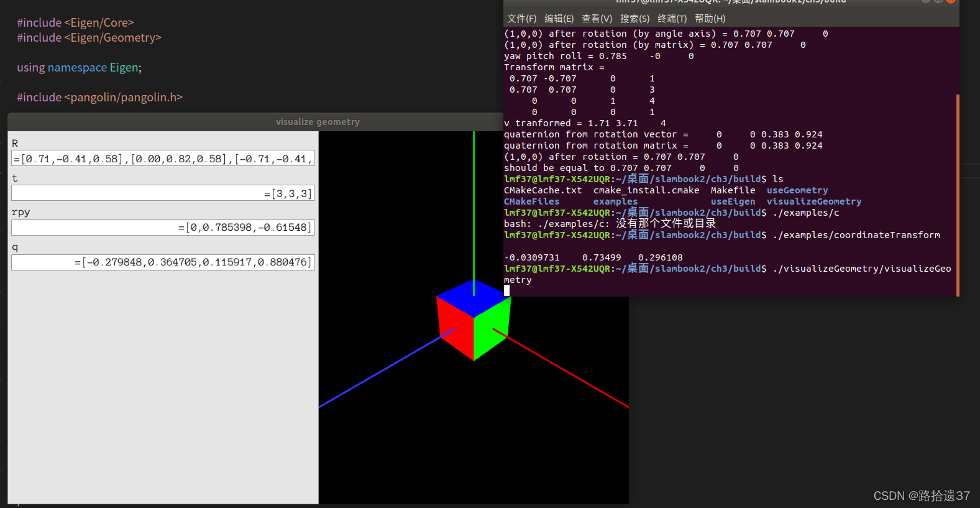Click the R label in the panel
The height and width of the screenshot is (508, 980).
[15, 144]
